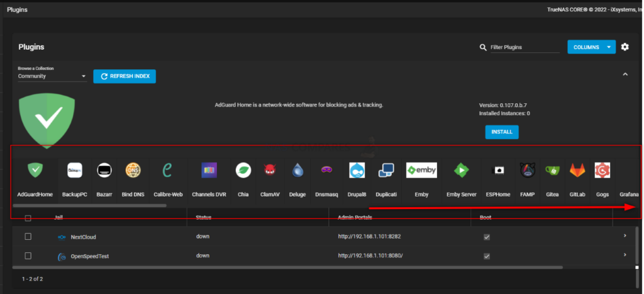
Task: Select the ClamAV plugin icon
Action: [270, 170]
